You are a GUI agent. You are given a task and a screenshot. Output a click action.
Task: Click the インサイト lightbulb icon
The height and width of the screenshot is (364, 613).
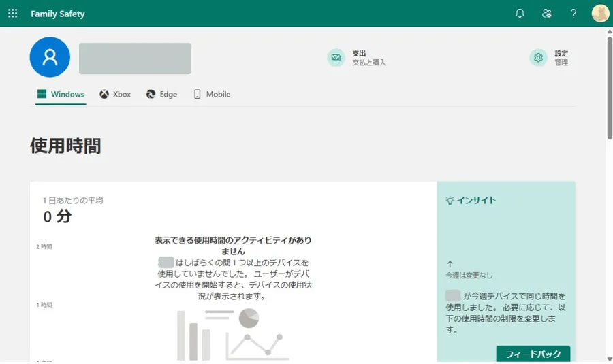click(x=450, y=201)
